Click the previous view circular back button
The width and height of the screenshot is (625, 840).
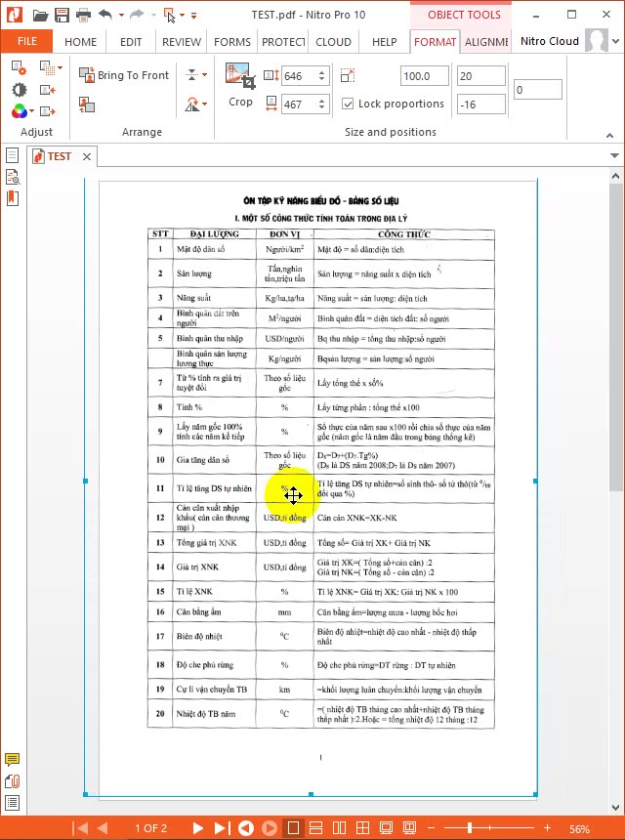pos(246,828)
